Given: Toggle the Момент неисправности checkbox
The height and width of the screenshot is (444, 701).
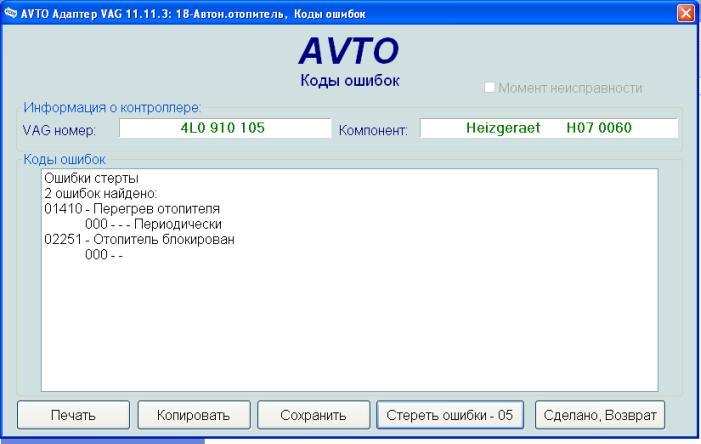Looking at the screenshot, I should click(490, 87).
